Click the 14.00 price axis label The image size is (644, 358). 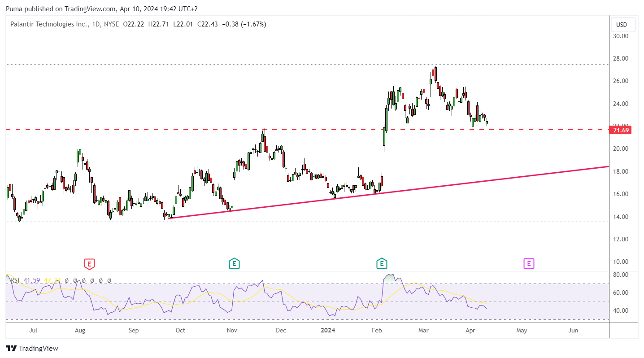coord(621,217)
